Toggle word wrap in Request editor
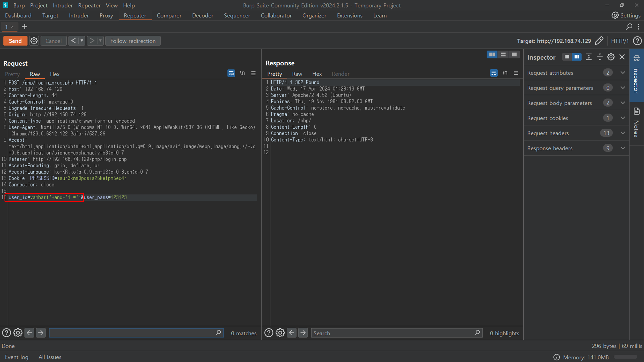The height and width of the screenshot is (362, 644). click(231, 73)
